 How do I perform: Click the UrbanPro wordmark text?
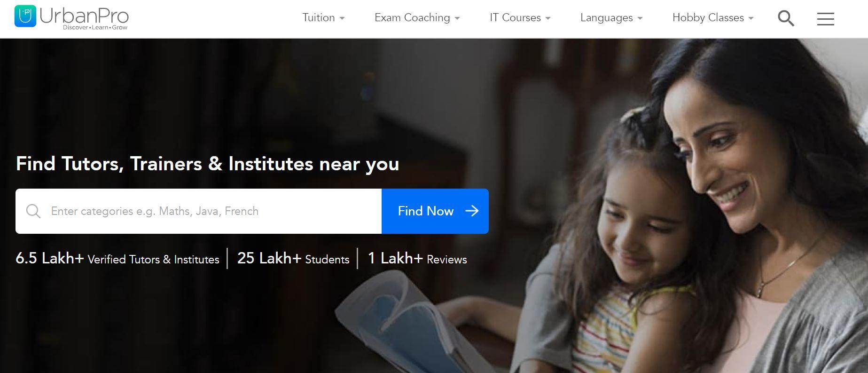[x=84, y=16]
